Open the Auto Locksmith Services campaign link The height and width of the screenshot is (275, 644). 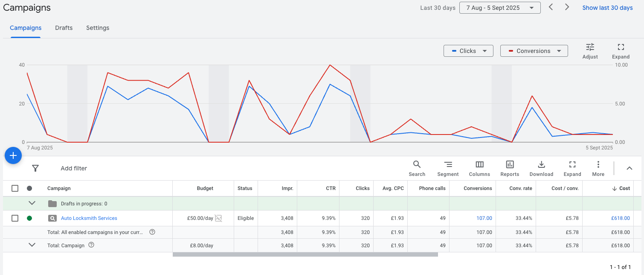(x=89, y=218)
